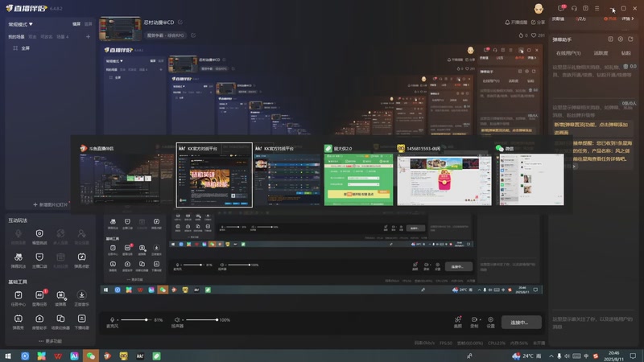Click refresh icon in 弹幕助手 header
This screenshot has height=362, width=644.
click(630, 39)
